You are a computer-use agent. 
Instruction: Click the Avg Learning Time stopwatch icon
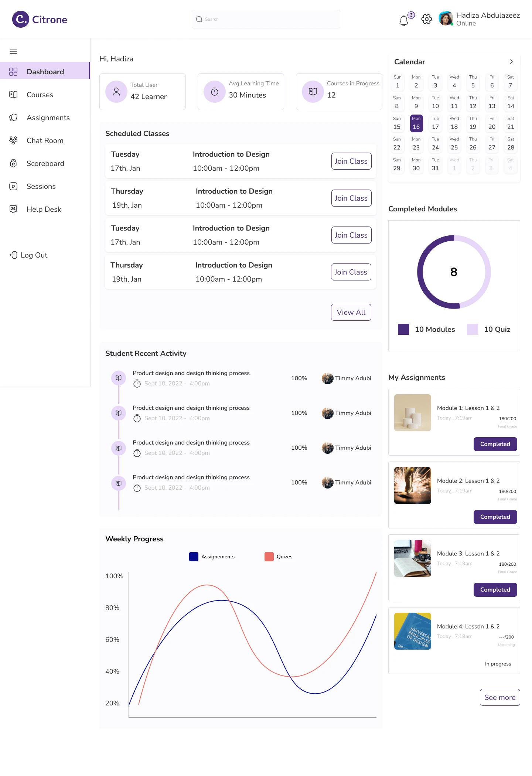coord(215,92)
